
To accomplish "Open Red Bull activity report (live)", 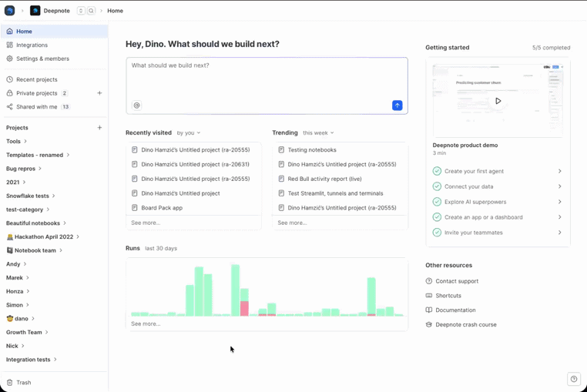I will pyautogui.click(x=340, y=179).
